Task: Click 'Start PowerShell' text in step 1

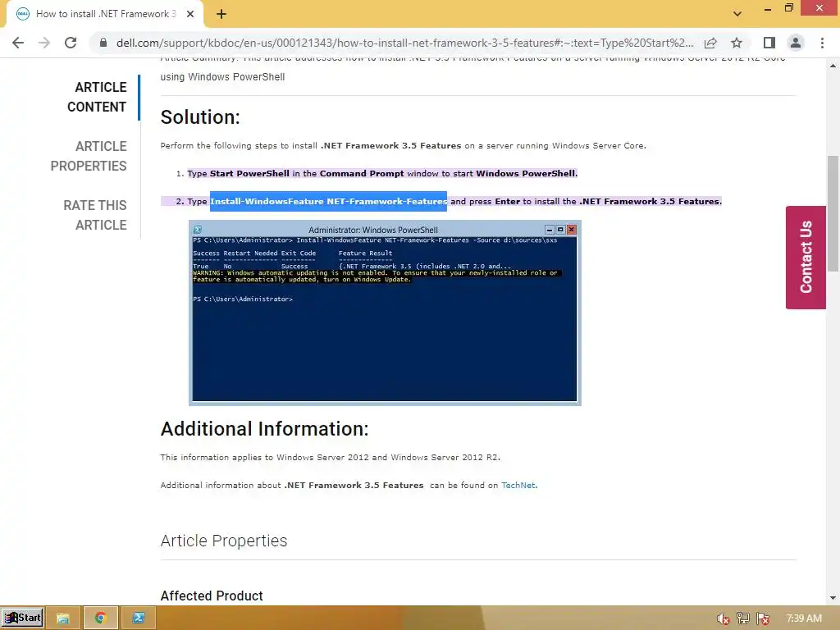Action: tap(249, 174)
